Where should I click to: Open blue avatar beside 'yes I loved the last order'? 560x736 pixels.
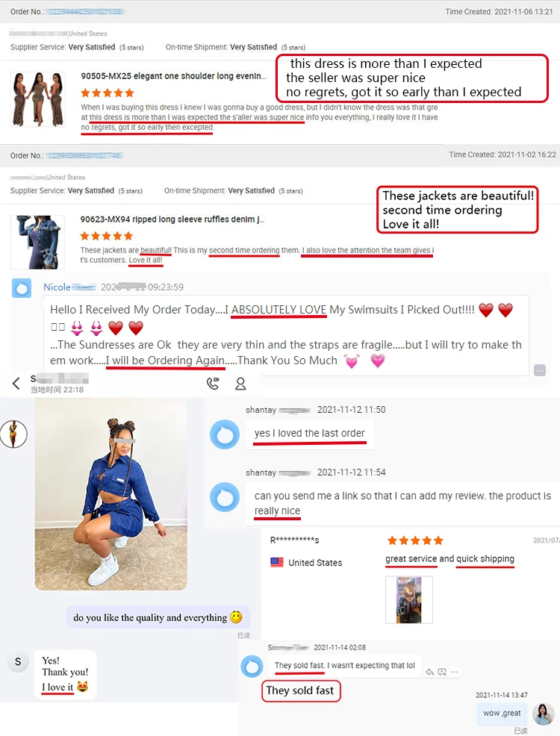(225, 434)
